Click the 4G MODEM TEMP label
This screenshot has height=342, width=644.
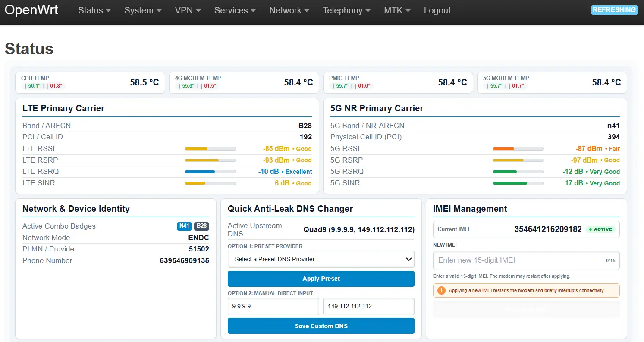pyautogui.click(x=198, y=78)
